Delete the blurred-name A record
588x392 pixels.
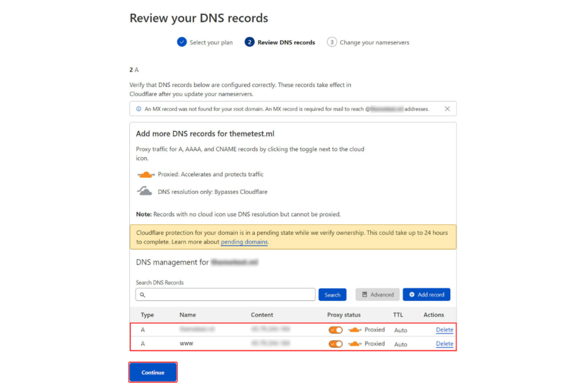click(444, 330)
